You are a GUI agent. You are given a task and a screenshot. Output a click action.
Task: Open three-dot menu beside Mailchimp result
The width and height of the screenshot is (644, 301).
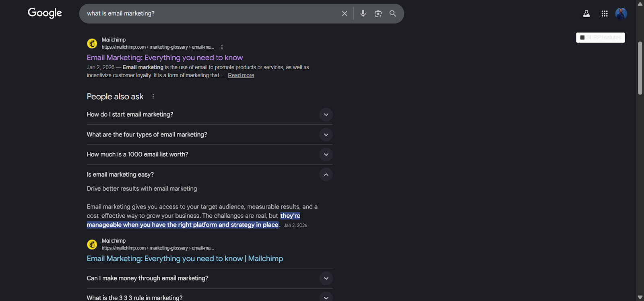(222, 47)
